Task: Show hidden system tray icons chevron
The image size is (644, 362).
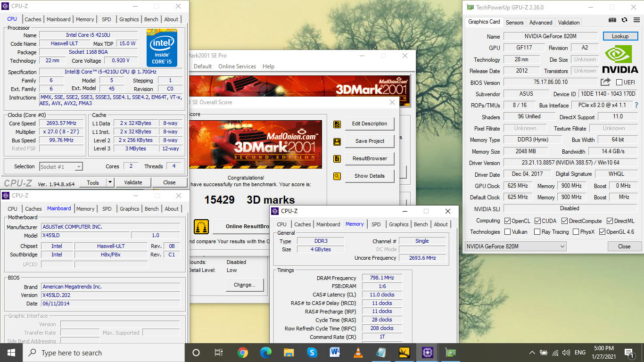Action: [532, 352]
